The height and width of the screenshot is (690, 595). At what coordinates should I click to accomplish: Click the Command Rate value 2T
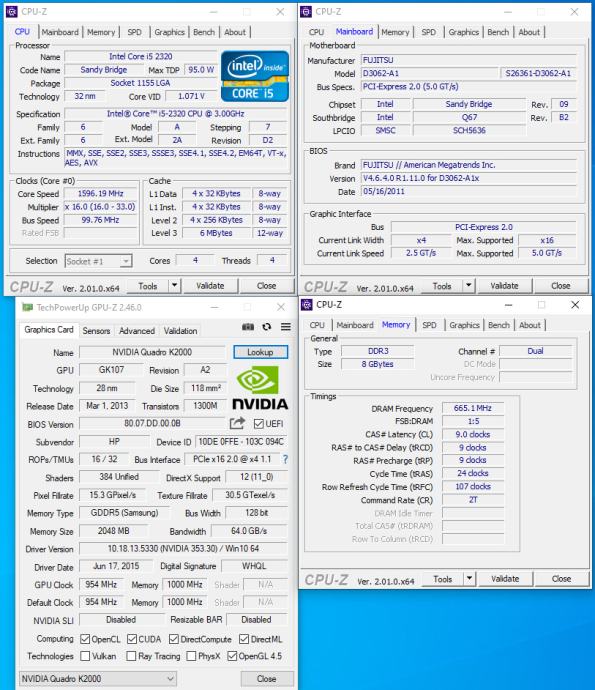[x=473, y=500]
